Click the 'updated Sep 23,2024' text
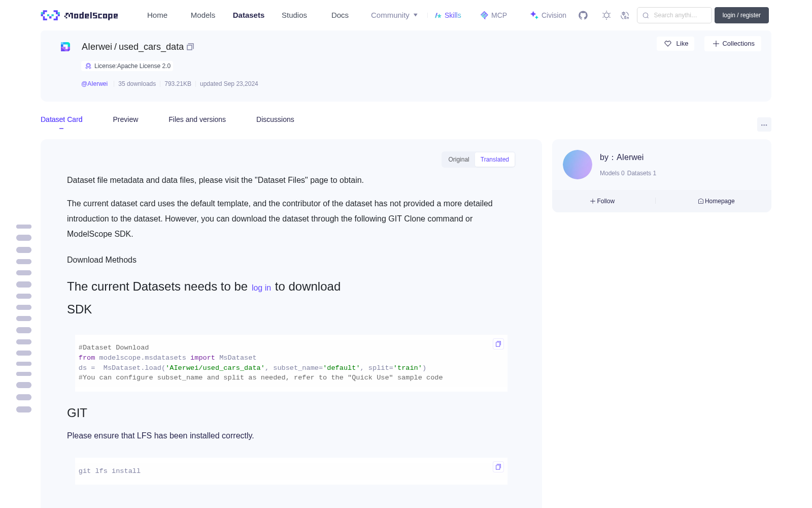This screenshot has height=508, width=812. 229,84
